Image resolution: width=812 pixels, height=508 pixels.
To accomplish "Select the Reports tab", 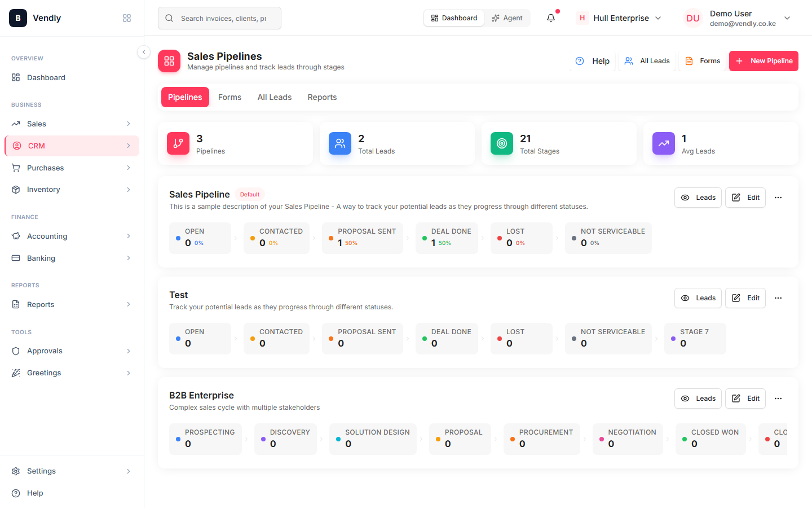I will coord(322,97).
